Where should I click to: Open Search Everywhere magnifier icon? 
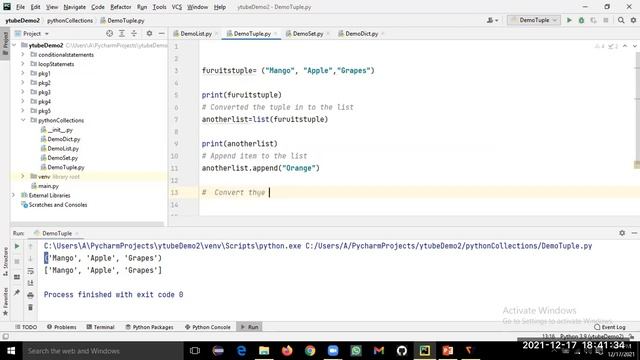621,20
